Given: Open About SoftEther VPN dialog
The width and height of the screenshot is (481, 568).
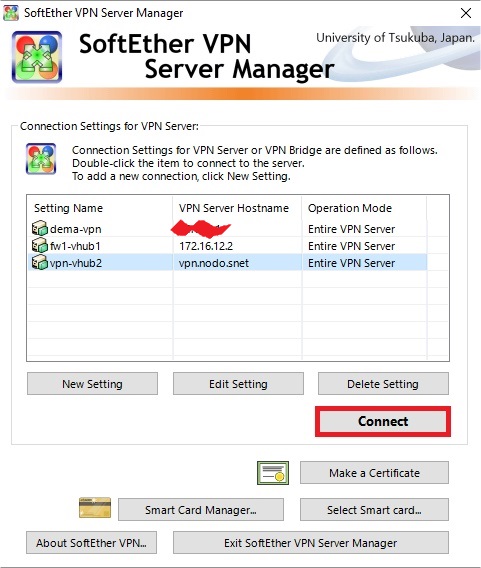Looking at the screenshot, I should click(91, 543).
